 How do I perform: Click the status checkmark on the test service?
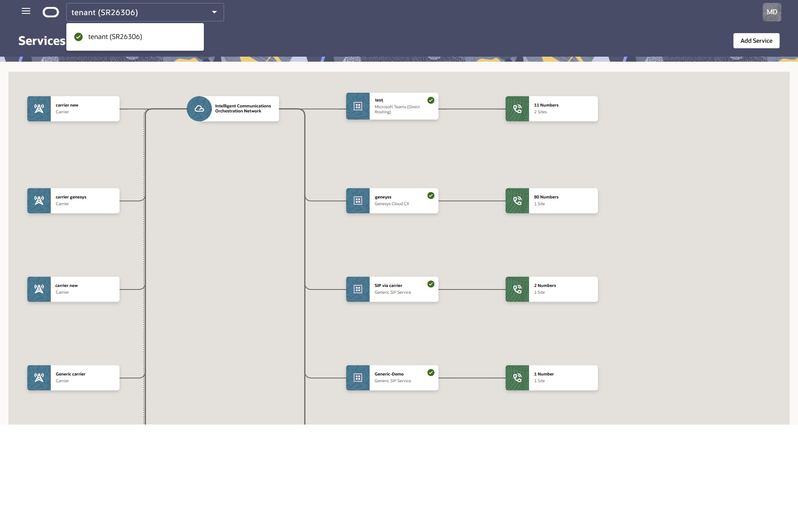point(430,100)
